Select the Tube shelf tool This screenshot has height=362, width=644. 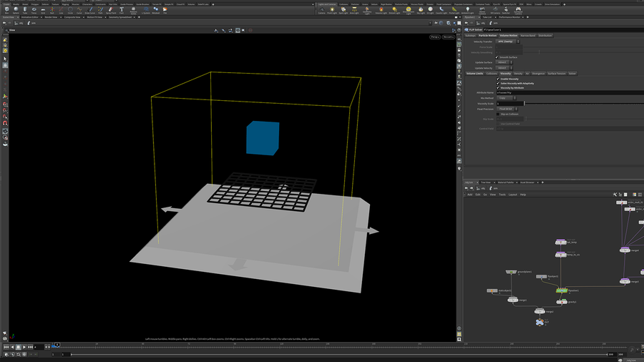(x=25, y=10)
